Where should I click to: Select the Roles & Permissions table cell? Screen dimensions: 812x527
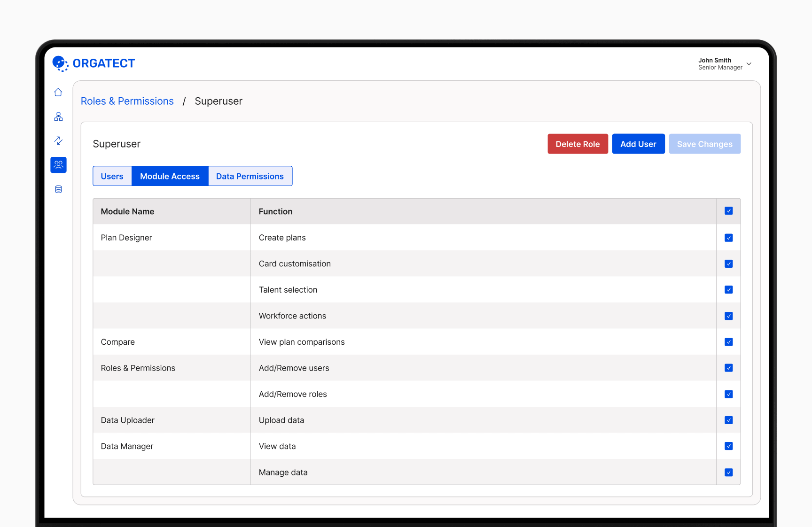(172, 368)
